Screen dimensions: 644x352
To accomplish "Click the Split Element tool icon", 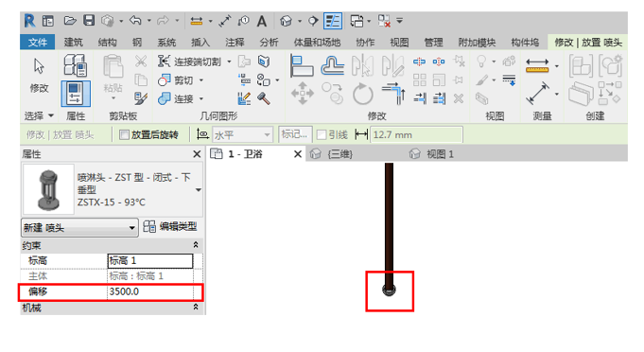I will pyautogui.click(x=419, y=62).
